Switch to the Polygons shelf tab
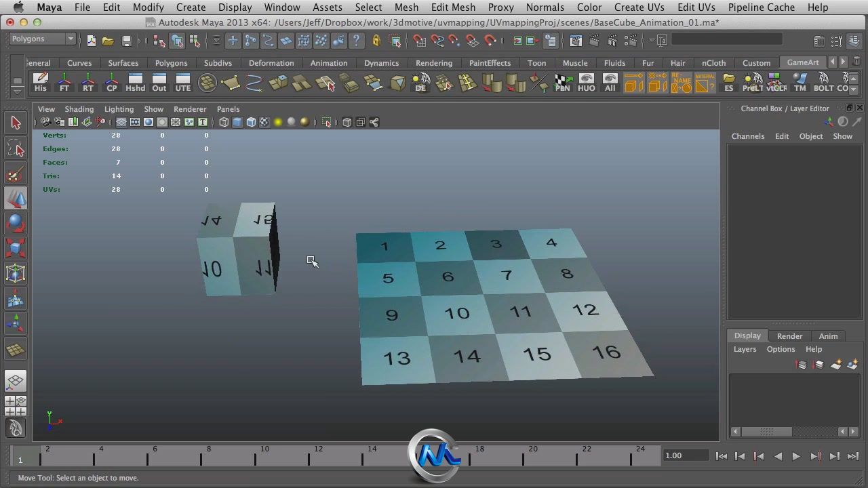 171,63
